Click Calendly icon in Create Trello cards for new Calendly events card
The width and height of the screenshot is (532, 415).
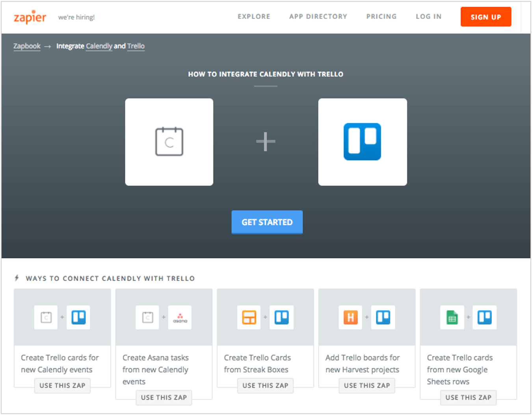point(46,317)
